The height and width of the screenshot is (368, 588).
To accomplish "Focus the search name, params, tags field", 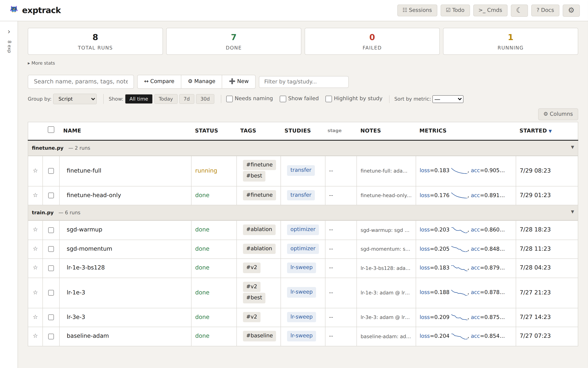I will coord(81,82).
